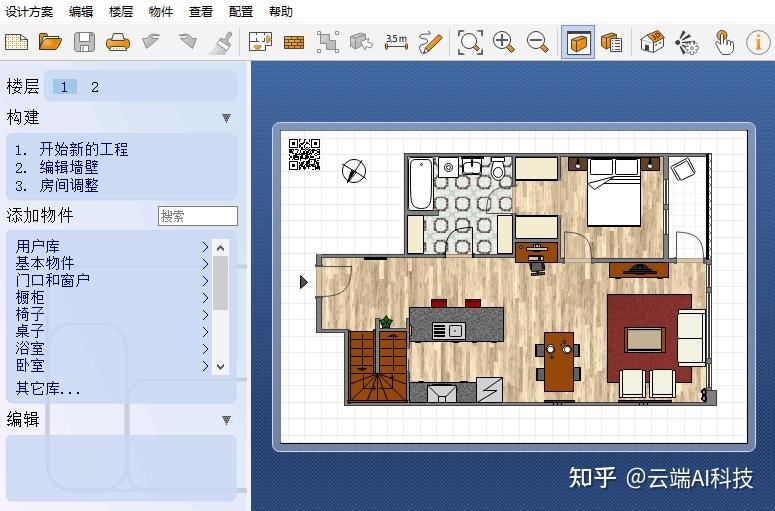Click the zoom in magnifier
The height and width of the screenshot is (511, 775).
(504, 42)
